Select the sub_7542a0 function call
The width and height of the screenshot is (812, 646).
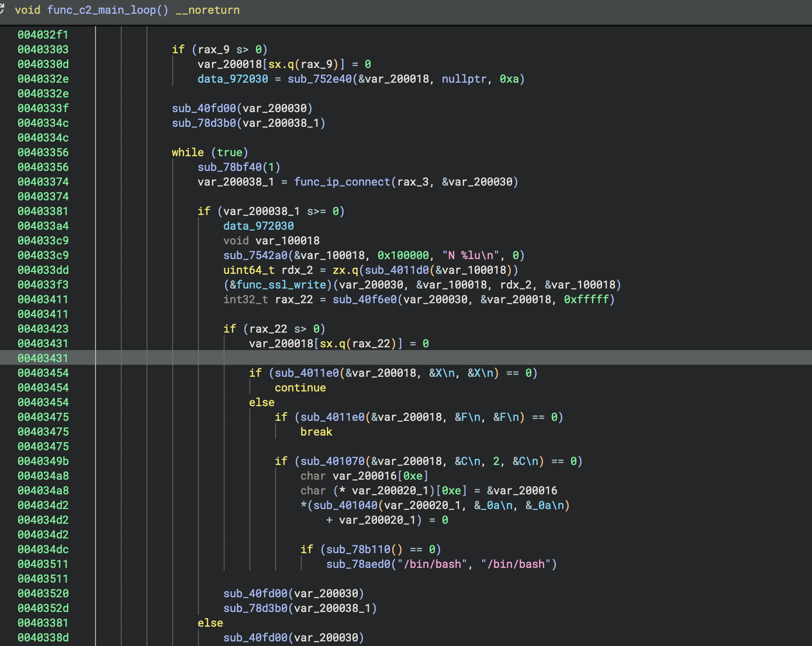[x=255, y=255]
